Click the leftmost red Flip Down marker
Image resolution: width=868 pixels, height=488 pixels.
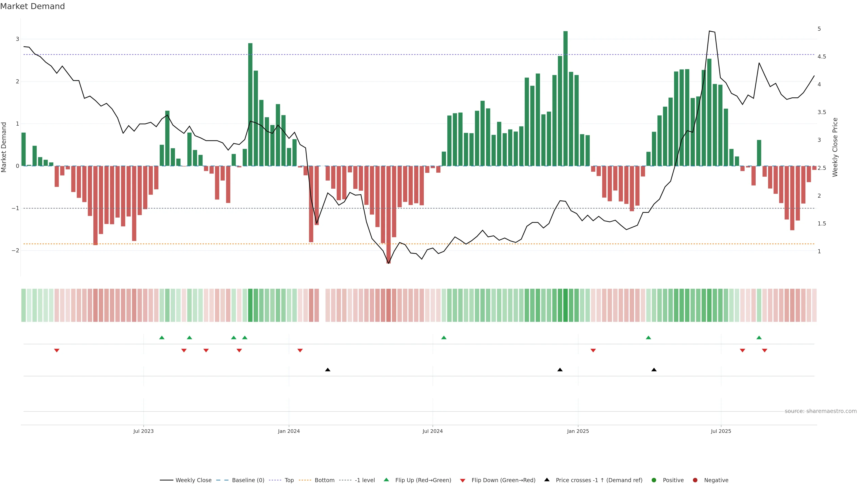coord(57,351)
